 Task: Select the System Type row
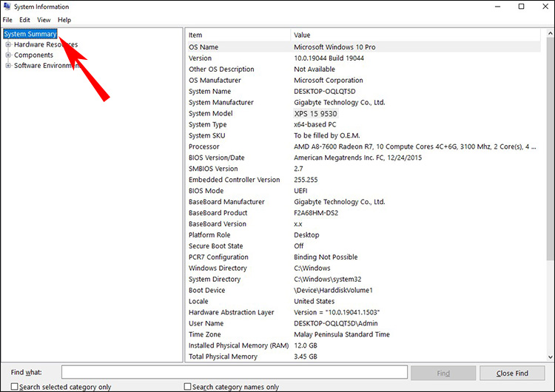tap(363, 124)
